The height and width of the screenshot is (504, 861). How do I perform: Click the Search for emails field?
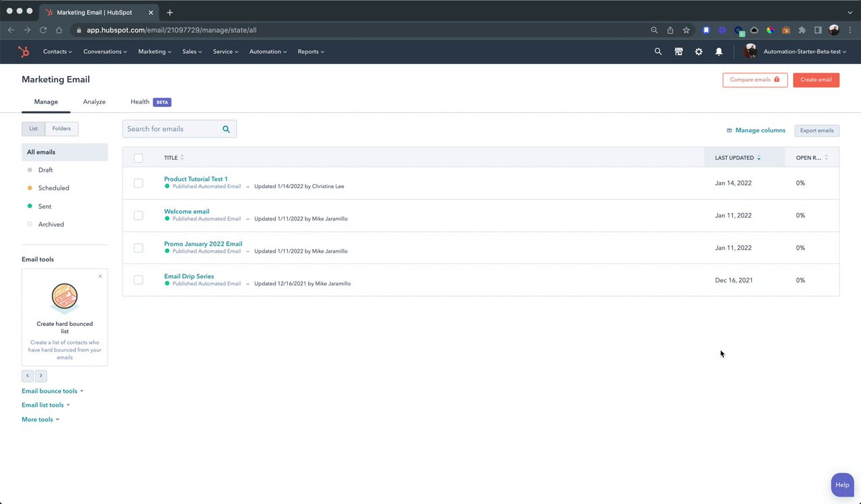(180, 129)
